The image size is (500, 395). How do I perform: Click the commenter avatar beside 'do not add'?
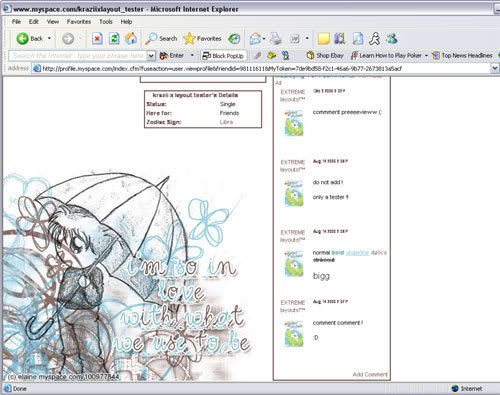(x=294, y=194)
